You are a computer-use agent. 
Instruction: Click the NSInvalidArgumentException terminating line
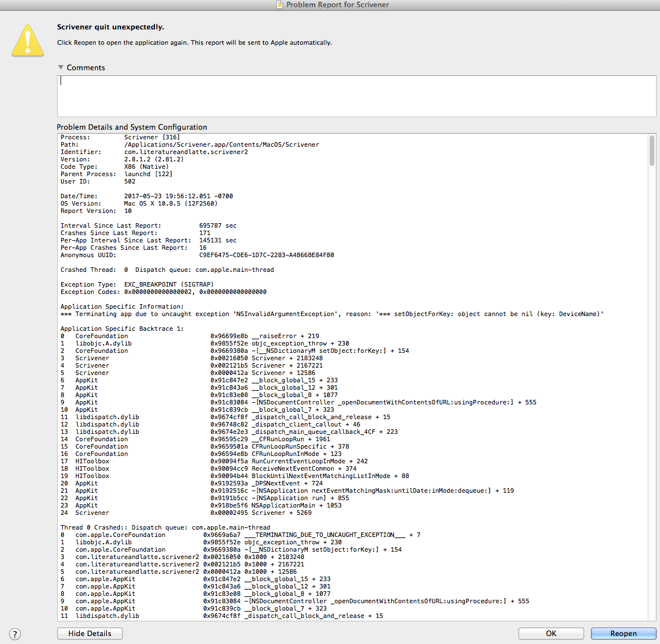click(x=332, y=314)
